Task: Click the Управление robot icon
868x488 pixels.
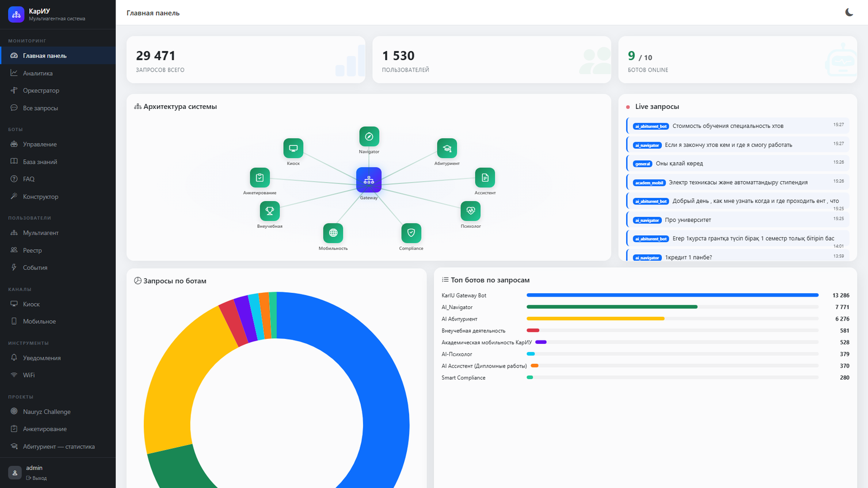Action: pyautogui.click(x=14, y=144)
